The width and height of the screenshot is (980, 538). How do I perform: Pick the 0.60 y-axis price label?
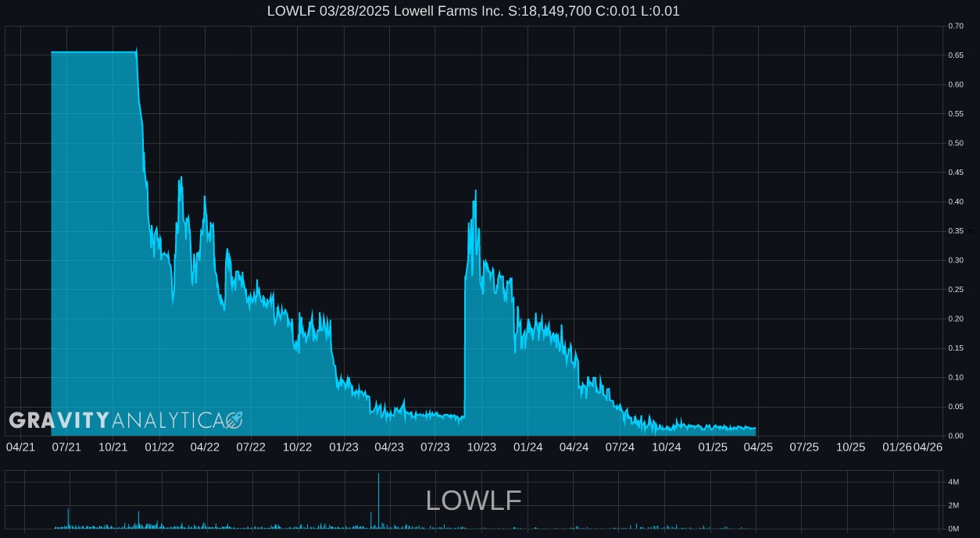[x=956, y=84]
